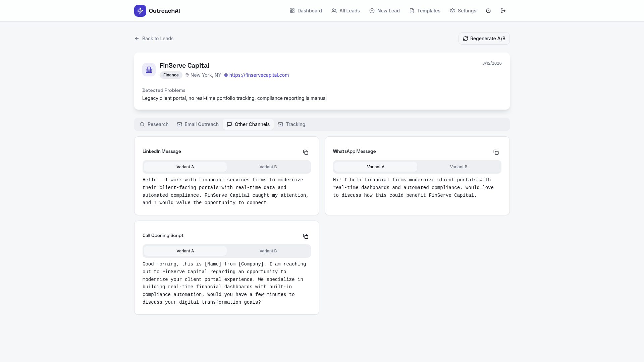Click the 3/12/2026 date
Viewport: 644px width, 362px height.
pyautogui.click(x=492, y=63)
